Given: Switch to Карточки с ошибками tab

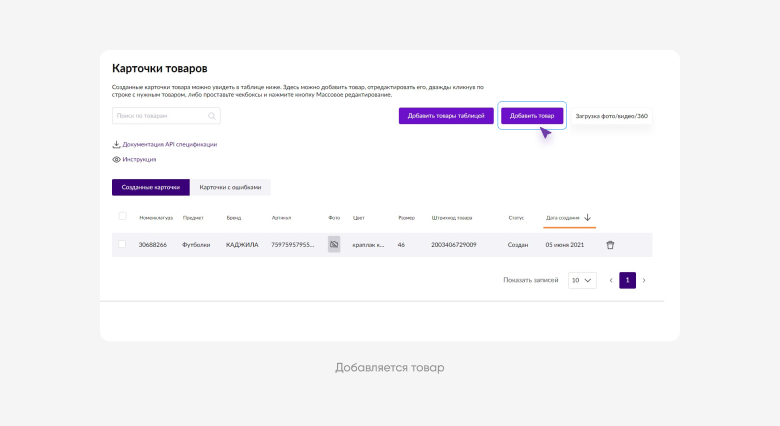Looking at the screenshot, I should click(x=230, y=187).
